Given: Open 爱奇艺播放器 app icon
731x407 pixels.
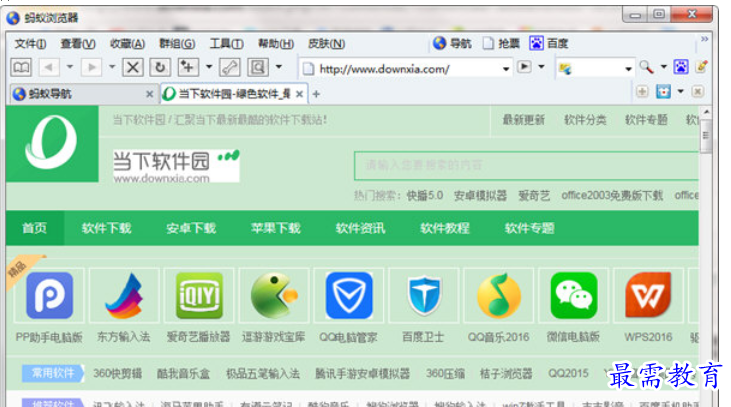Looking at the screenshot, I should [x=199, y=296].
